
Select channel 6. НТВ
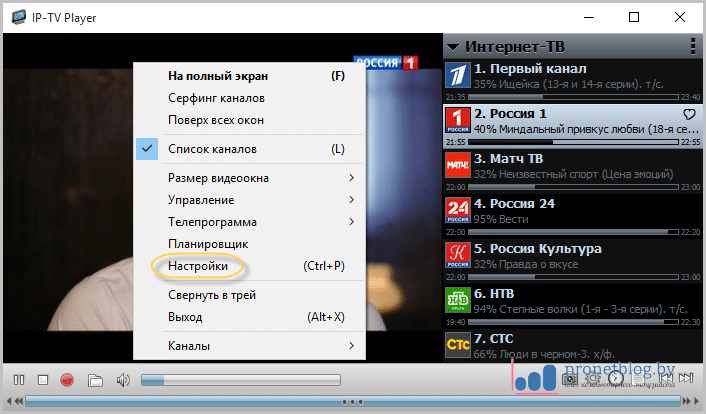(x=573, y=307)
